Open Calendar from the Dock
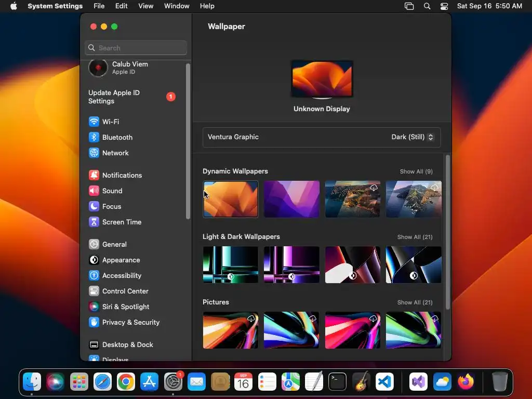 (x=243, y=382)
